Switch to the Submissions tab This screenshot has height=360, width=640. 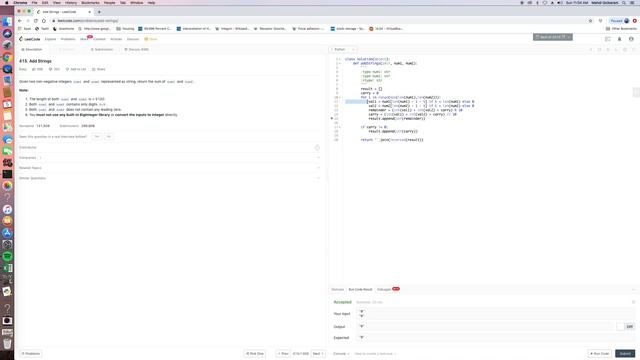102,50
